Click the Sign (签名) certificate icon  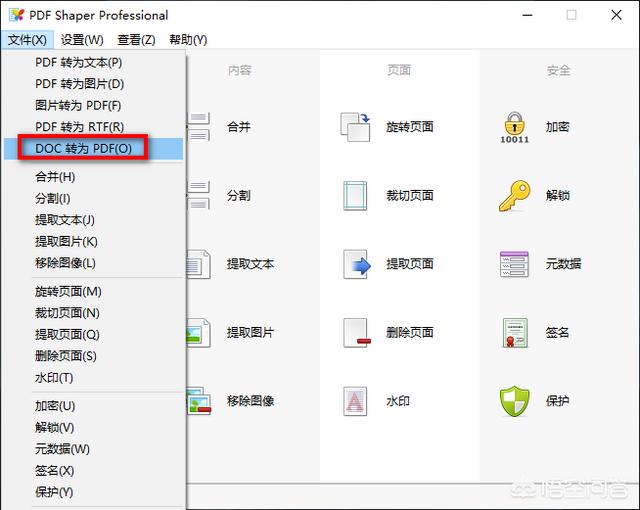click(515, 333)
